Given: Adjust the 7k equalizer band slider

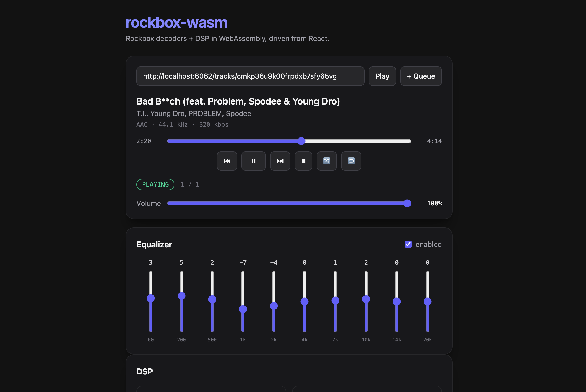Looking at the screenshot, I should (335, 302).
